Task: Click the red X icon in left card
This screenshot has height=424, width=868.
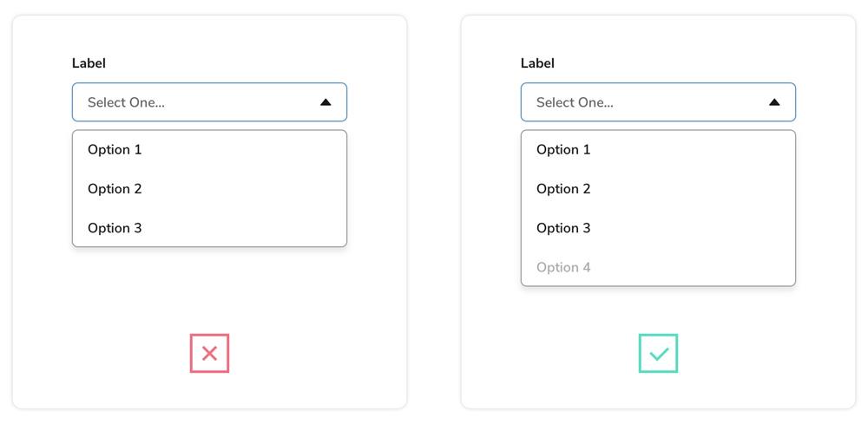Action: pos(209,353)
